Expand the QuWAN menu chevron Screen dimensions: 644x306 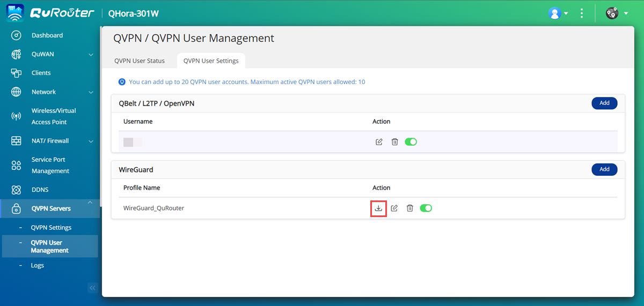coord(91,55)
